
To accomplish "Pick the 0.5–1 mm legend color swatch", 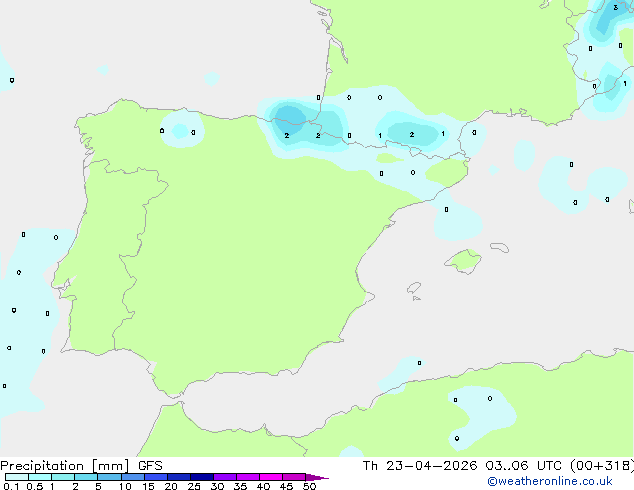I will tap(40, 477).
